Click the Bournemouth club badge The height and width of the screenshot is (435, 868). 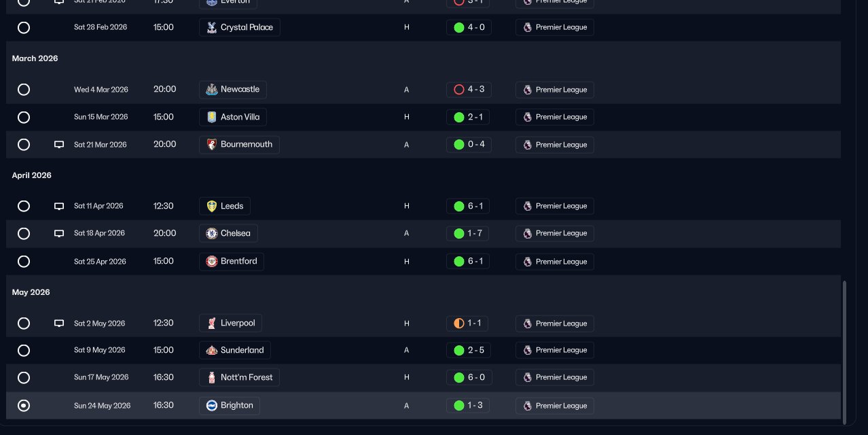[x=211, y=145]
